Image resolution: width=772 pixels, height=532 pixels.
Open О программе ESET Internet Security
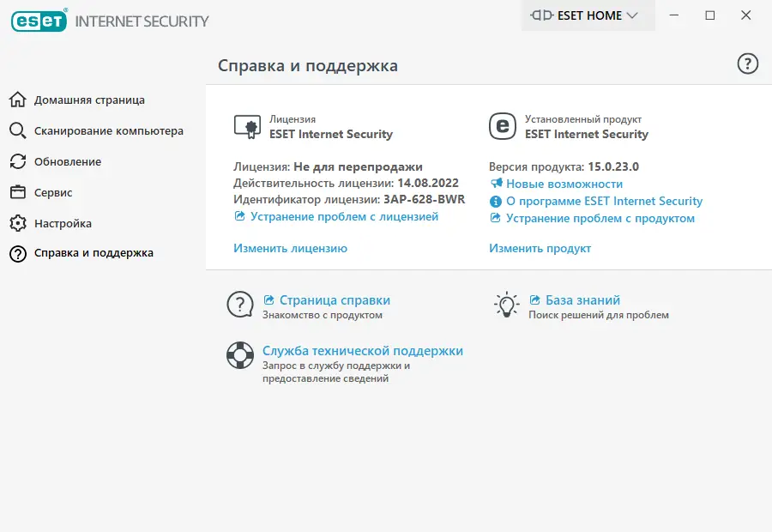tap(604, 201)
